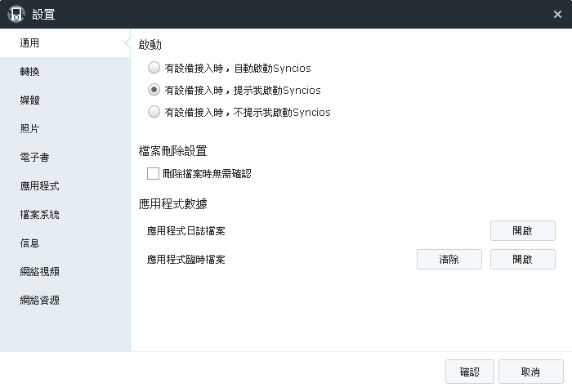Close the 設置 settings window
Screen dimensions: 572x392
[557, 14]
